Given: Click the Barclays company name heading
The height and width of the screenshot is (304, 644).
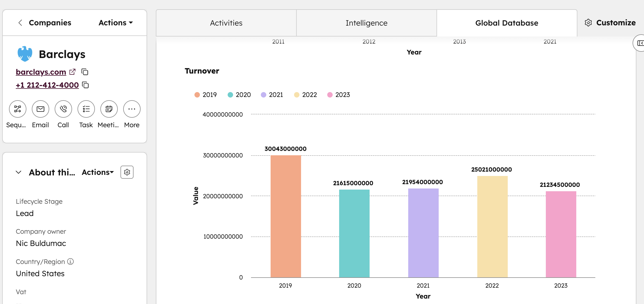Looking at the screenshot, I should pos(62,54).
